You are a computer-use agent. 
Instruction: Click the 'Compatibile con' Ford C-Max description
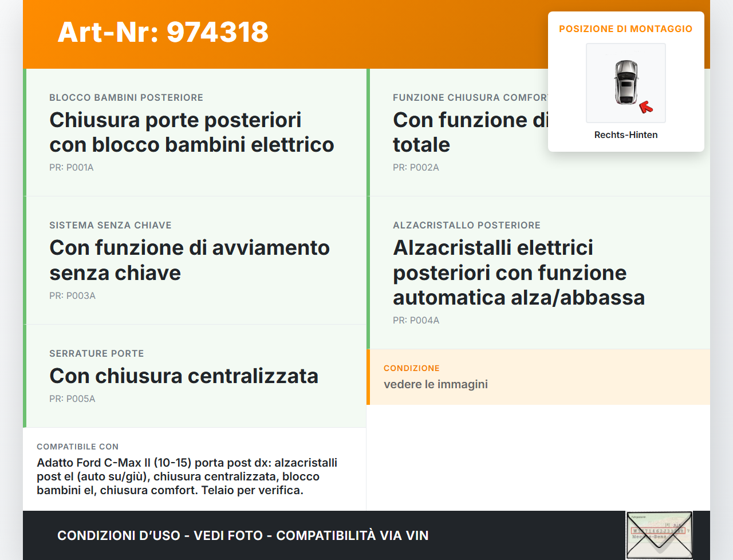point(187,476)
